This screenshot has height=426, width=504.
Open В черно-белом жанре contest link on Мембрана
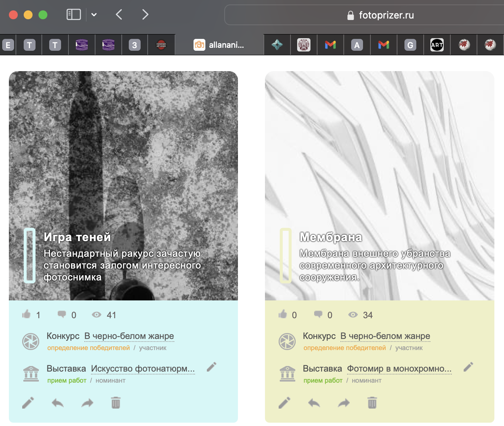[x=385, y=336]
